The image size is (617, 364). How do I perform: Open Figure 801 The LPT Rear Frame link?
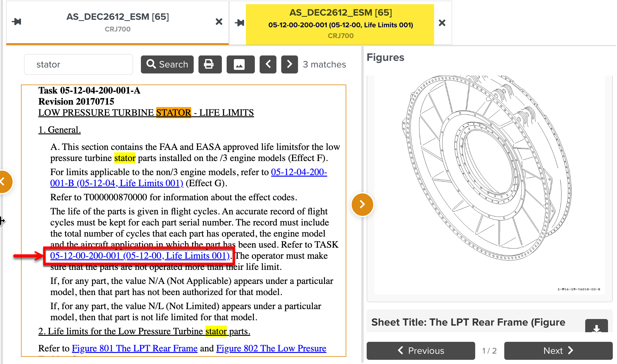pyautogui.click(x=135, y=348)
